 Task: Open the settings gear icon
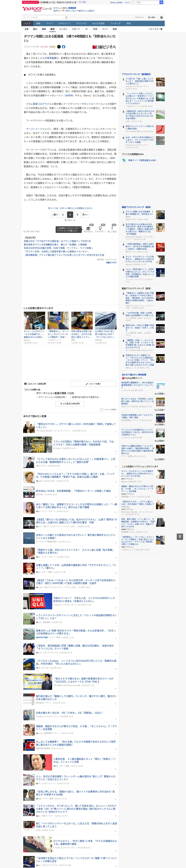tap(161, 18)
